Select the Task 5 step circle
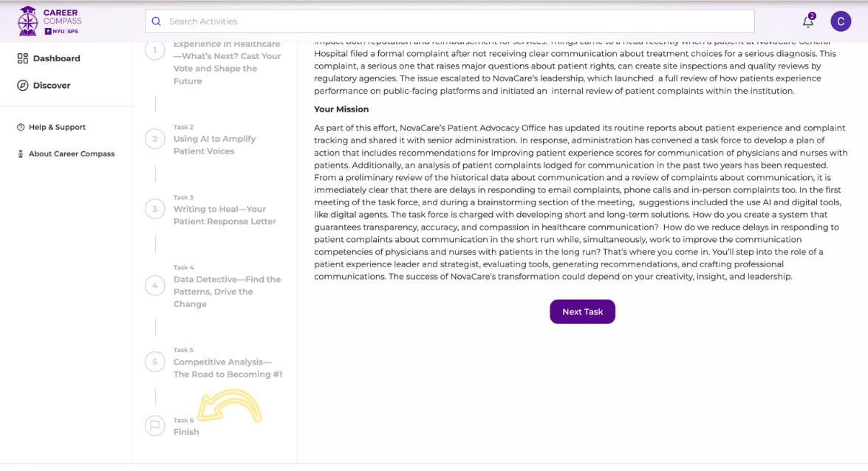The image size is (868, 471). [x=155, y=362]
